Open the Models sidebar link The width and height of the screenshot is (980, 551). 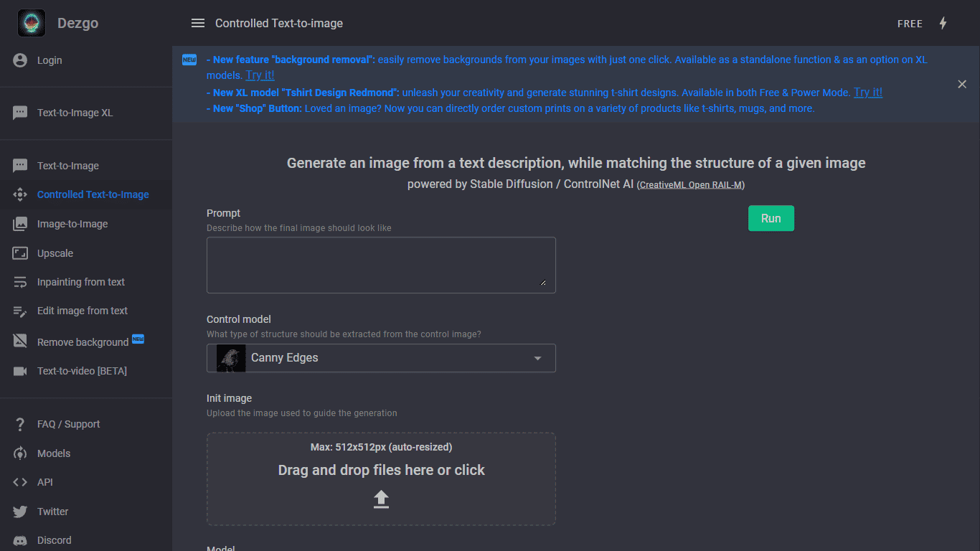54,453
